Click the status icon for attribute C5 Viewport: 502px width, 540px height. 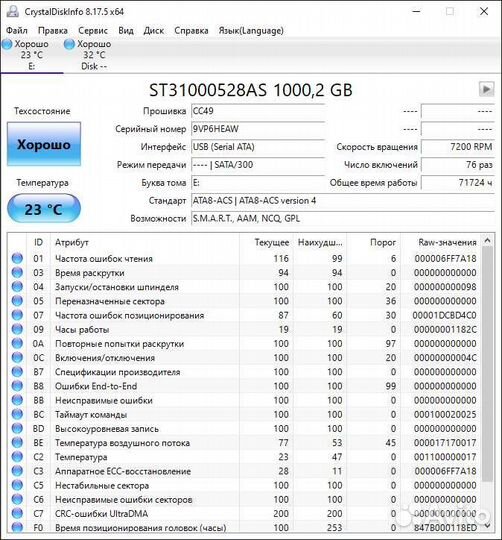pos(17,485)
